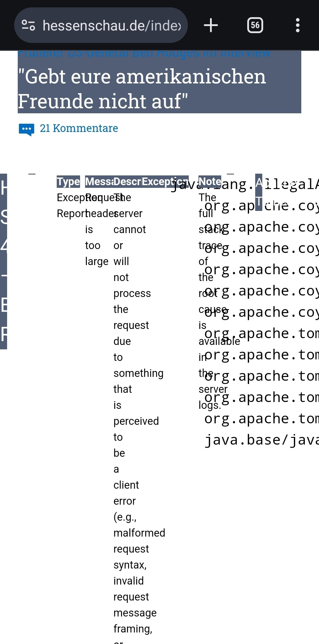Select the word "available" in the note column
The width and height of the screenshot is (319, 644).
click(x=219, y=341)
